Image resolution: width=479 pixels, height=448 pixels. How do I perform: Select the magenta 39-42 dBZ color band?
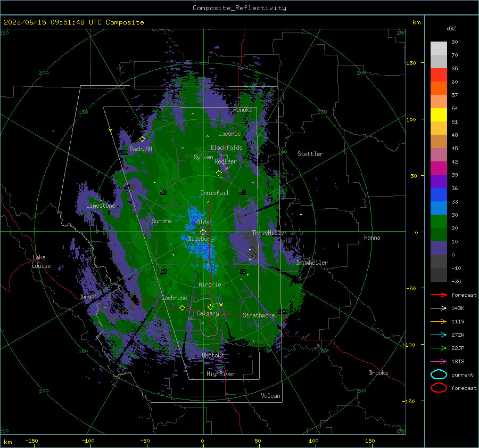point(439,168)
